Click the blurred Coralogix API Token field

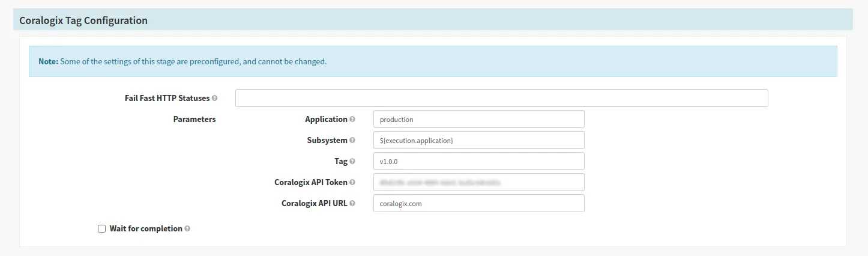(x=479, y=182)
